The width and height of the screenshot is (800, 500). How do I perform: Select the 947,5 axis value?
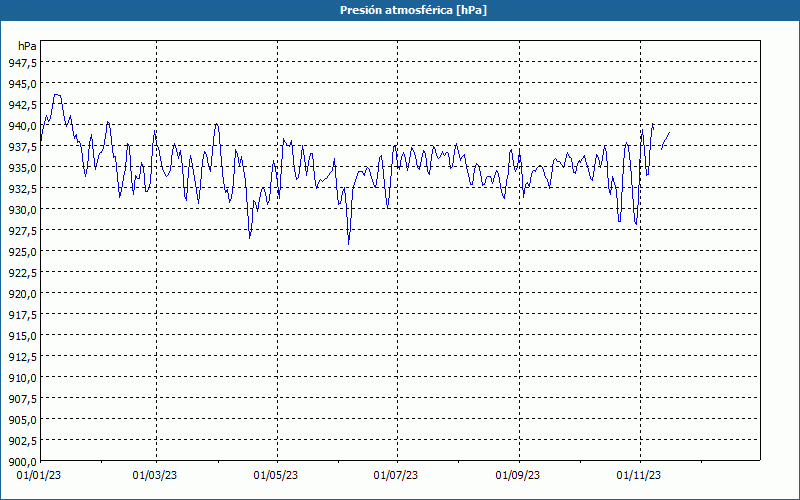[22, 62]
